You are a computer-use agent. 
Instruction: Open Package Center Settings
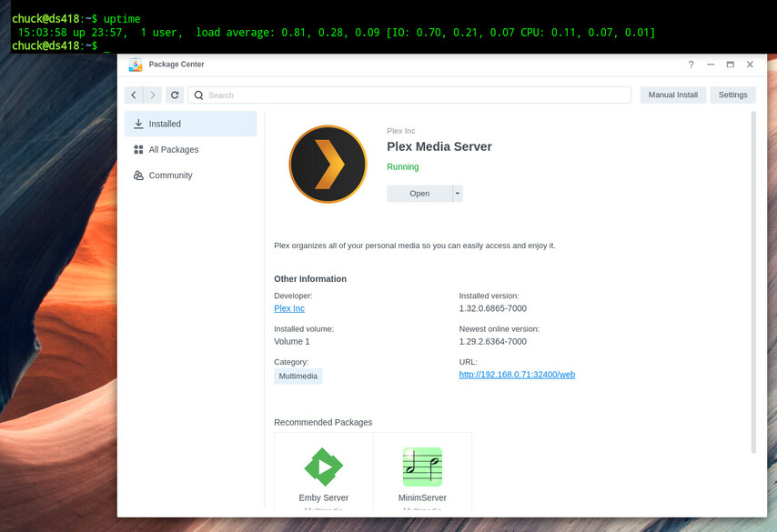click(733, 95)
